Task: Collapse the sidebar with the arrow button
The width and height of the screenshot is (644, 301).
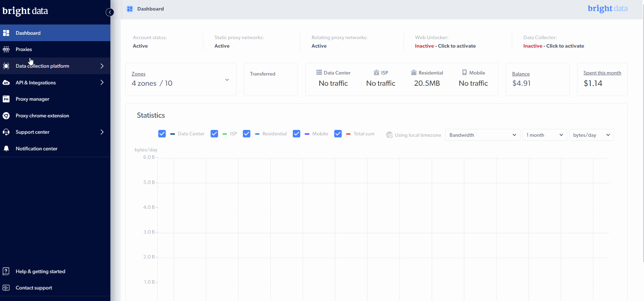Action: 110,12
